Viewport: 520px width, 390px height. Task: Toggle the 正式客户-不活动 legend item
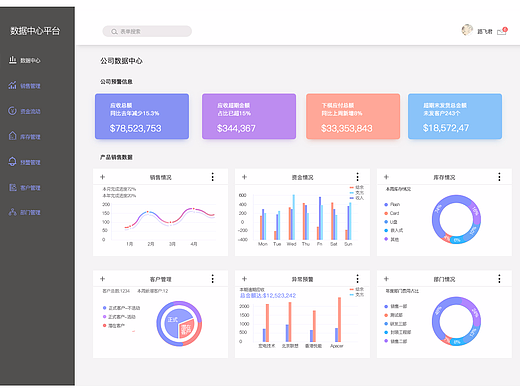pyautogui.click(x=121, y=308)
